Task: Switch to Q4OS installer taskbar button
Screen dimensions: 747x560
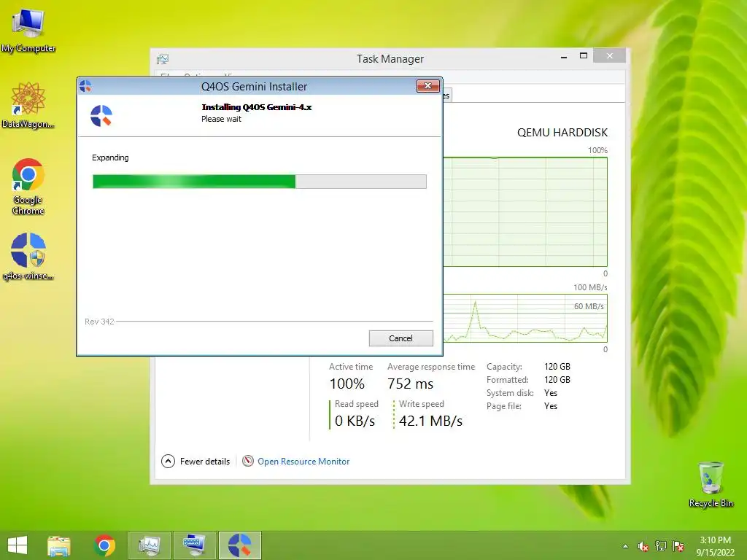Action: pyautogui.click(x=239, y=545)
